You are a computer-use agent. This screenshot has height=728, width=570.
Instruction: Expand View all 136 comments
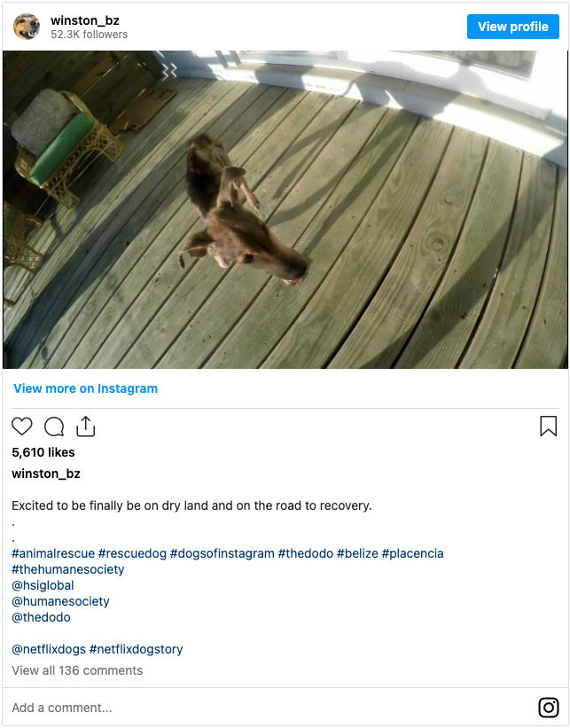tap(77, 670)
